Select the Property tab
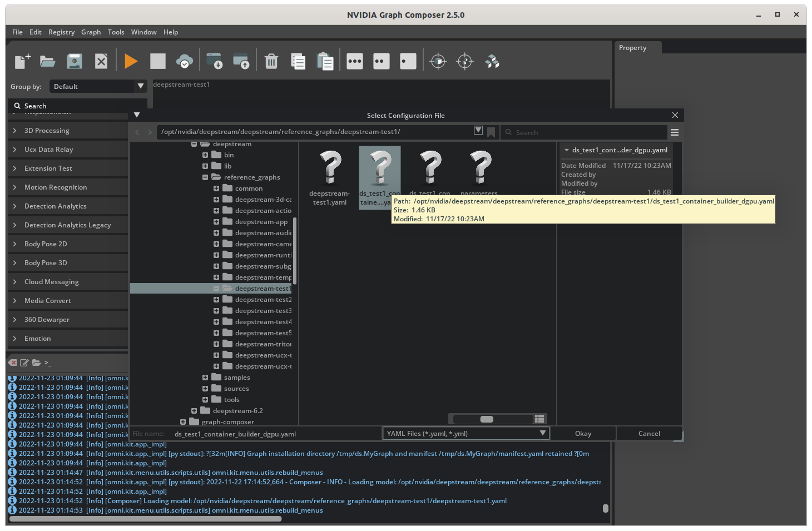Viewport: 812px width, 531px height. coord(638,48)
